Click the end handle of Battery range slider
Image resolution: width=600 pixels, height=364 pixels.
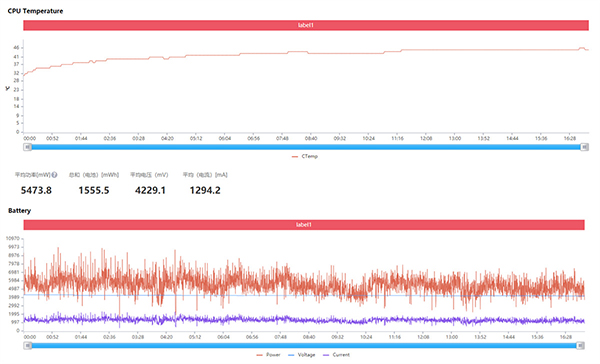(x=580, y=346)
